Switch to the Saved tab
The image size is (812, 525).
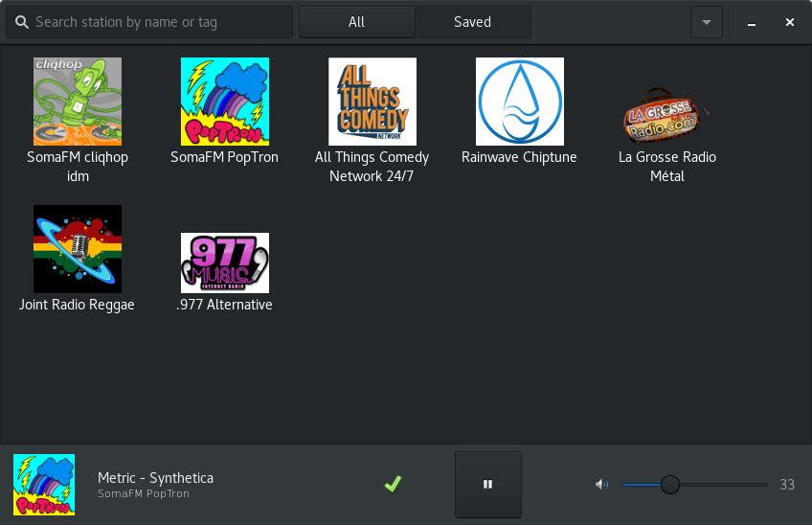(x=473, y=22)
